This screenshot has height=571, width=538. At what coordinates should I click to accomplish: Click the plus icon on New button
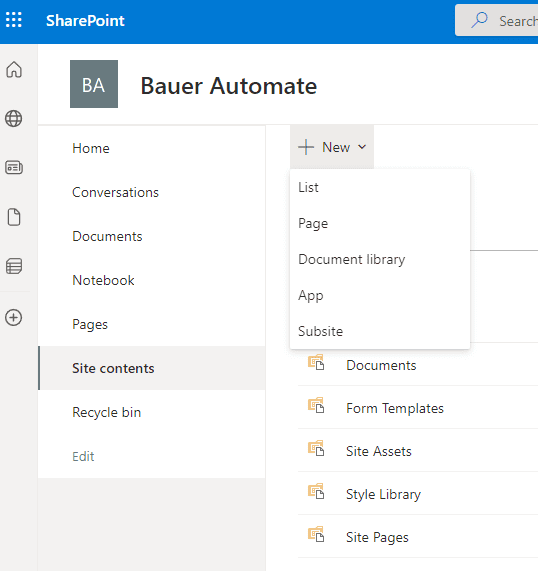[306, 147]
